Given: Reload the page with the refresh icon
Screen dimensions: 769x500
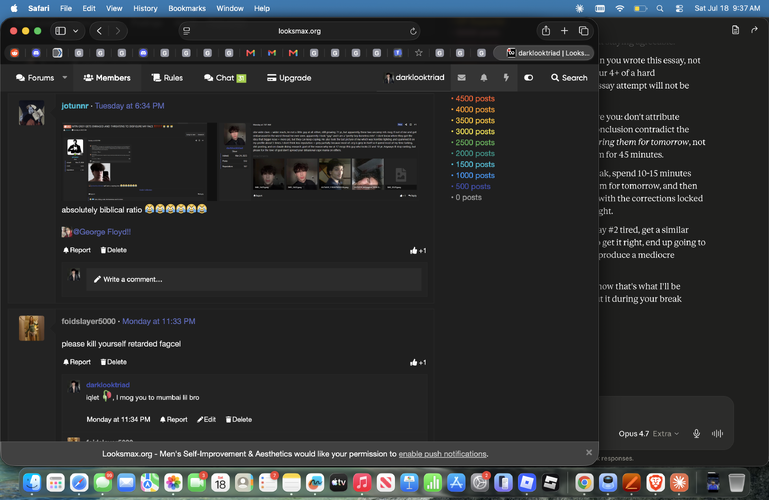Looking at the screenshot, I should click(413, 31).
